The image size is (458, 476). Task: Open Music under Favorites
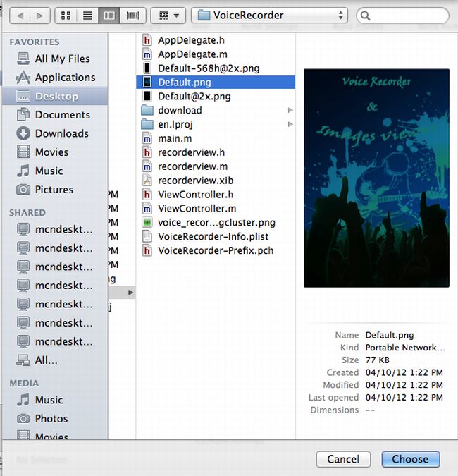[x=54, y=171]
